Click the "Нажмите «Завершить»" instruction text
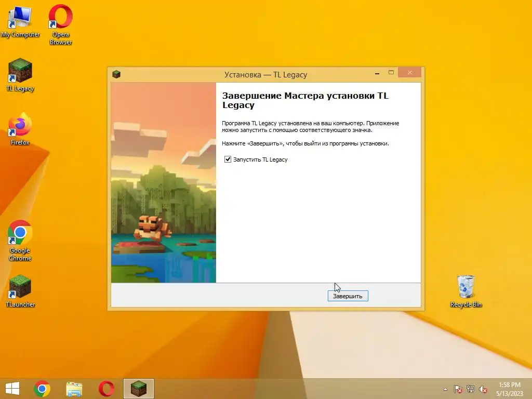532x399 pixels. coord(305,143)
